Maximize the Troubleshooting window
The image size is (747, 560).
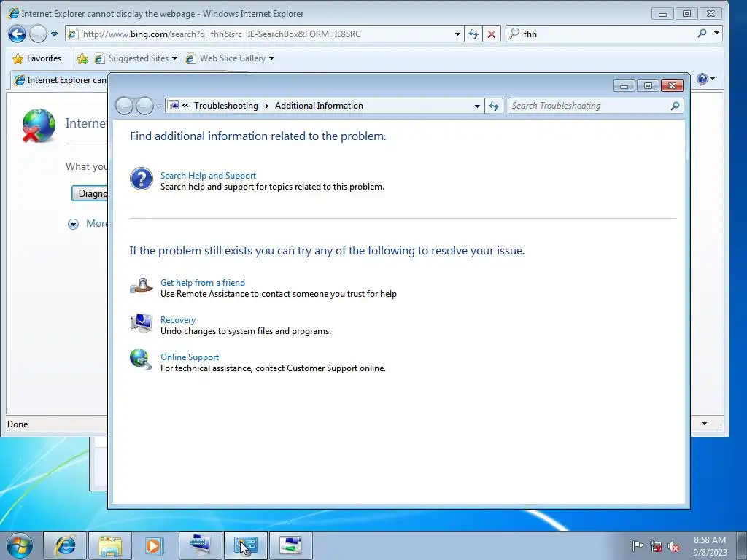point(648,86)
